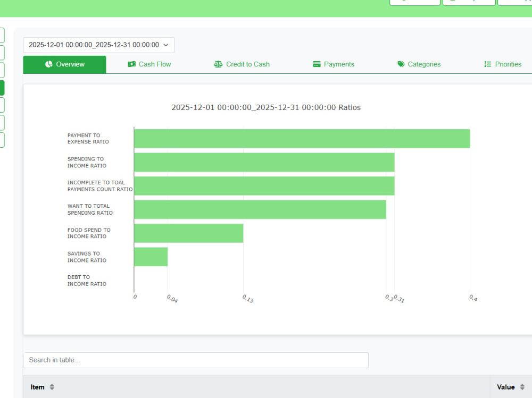
Task: Open the Credit to Cash tab
Action: [242, 64]
